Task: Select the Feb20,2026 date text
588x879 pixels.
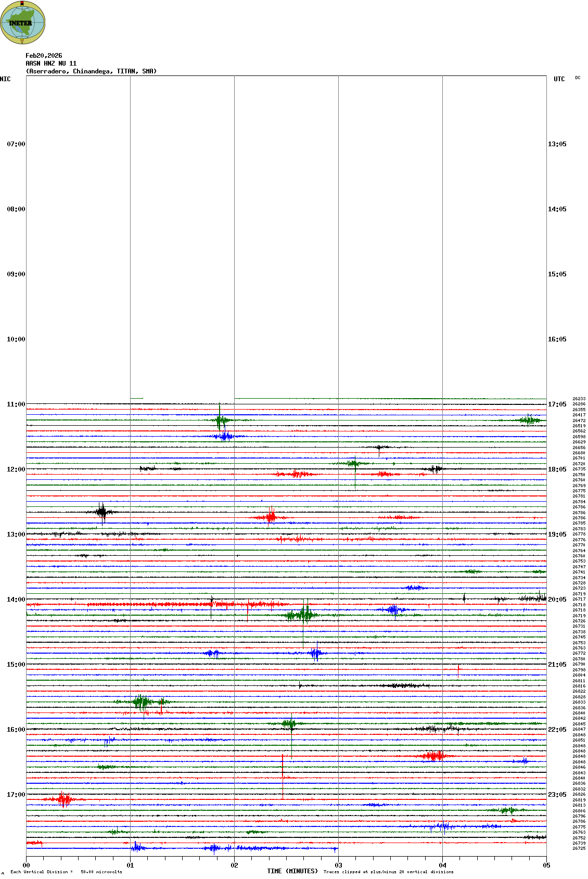Action: tap(44, 56)
